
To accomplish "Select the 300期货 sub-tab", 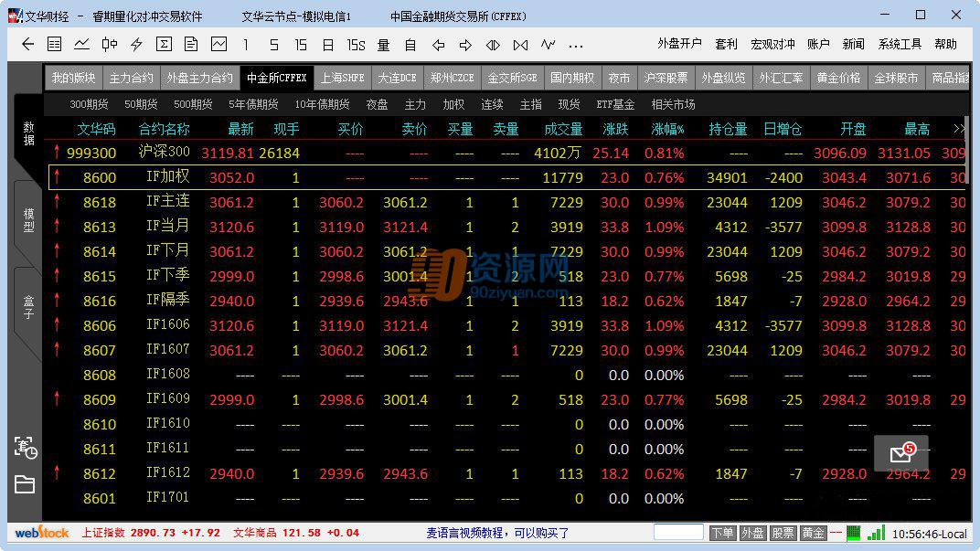I will pyautogui.click(x=89, y=104).
